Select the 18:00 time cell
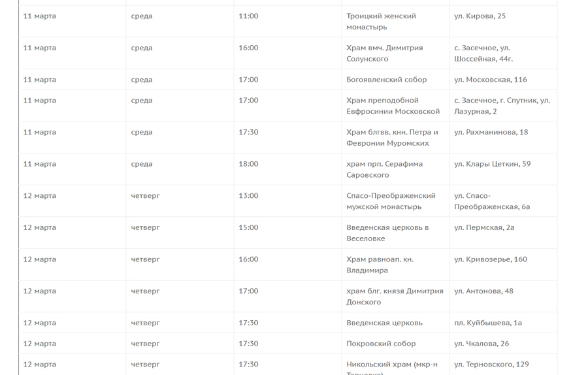This screenshot has width=588, height=375. click(x=248, y=165)
